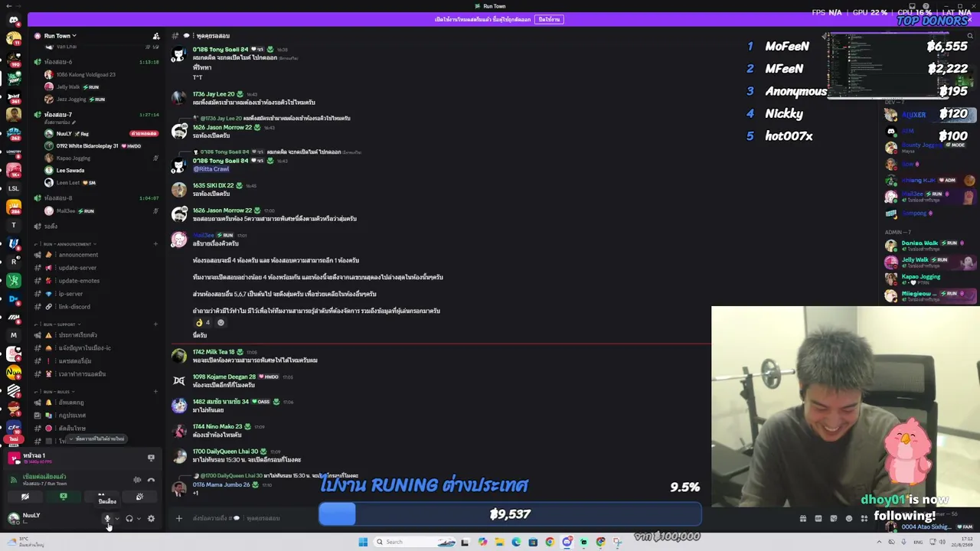Open the Windows Start menu
This screenshot has height=551, width=980.
coord(363,542)
